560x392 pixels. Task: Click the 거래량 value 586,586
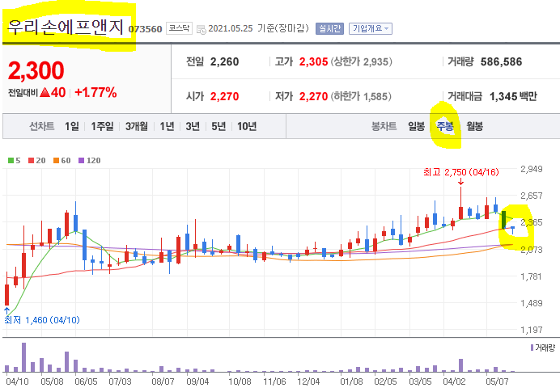502,61
